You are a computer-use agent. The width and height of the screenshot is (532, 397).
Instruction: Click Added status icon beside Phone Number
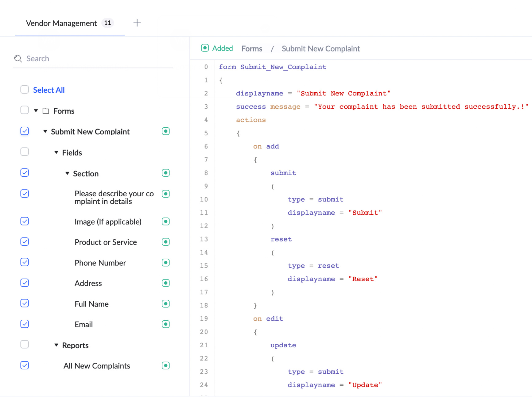165,263
